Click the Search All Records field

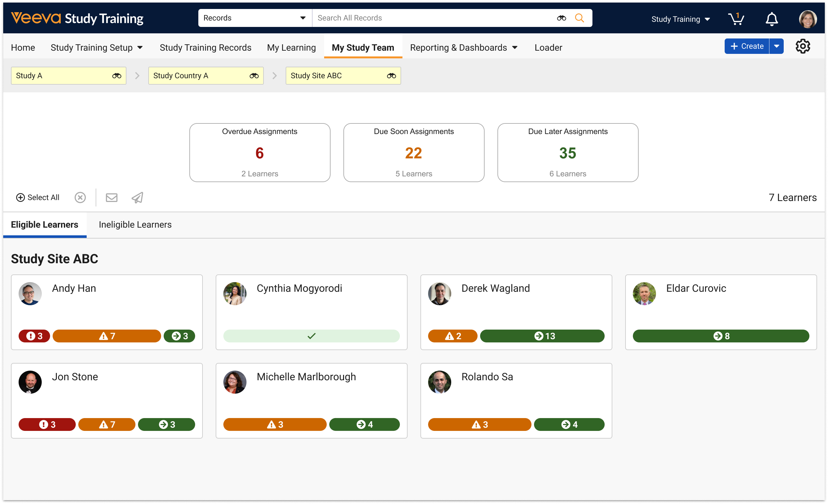(434, 18)
